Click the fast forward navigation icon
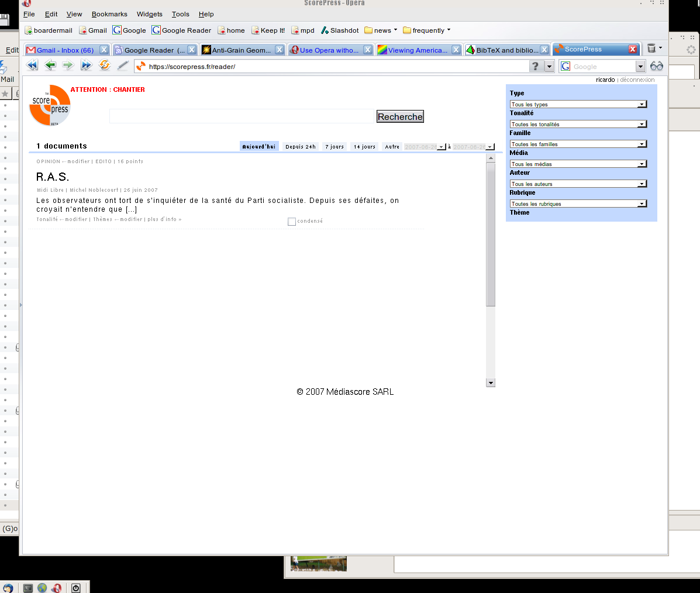 [87, 65]
